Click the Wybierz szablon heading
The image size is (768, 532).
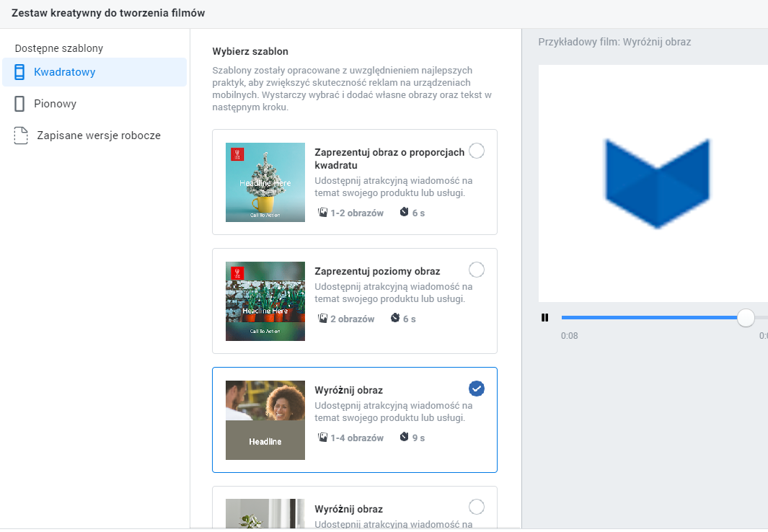[x=250, y=51]
